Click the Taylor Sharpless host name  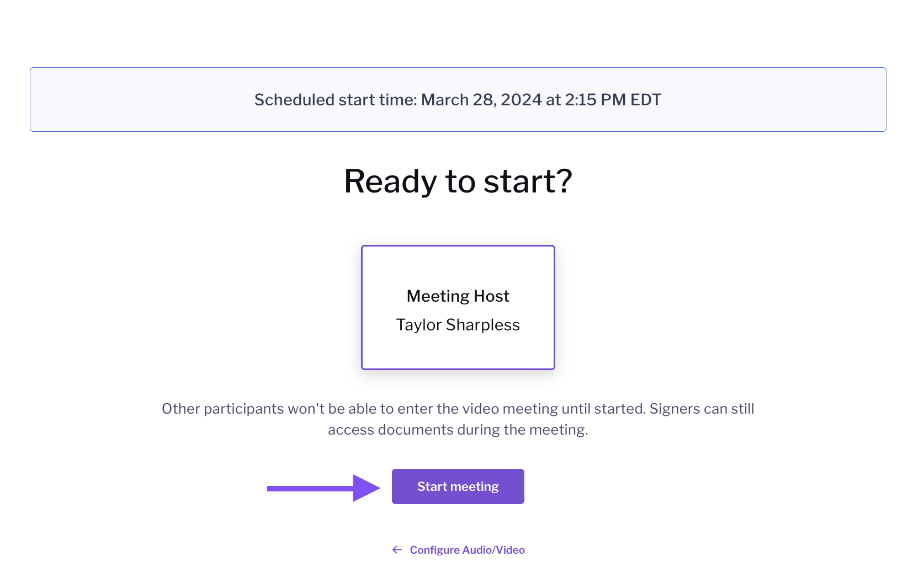pos(458,325)
